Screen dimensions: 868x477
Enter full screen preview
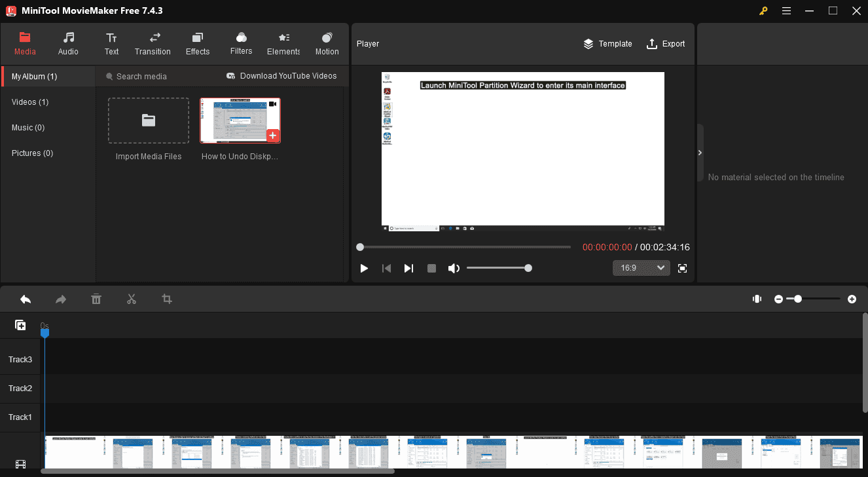[683, 268]
